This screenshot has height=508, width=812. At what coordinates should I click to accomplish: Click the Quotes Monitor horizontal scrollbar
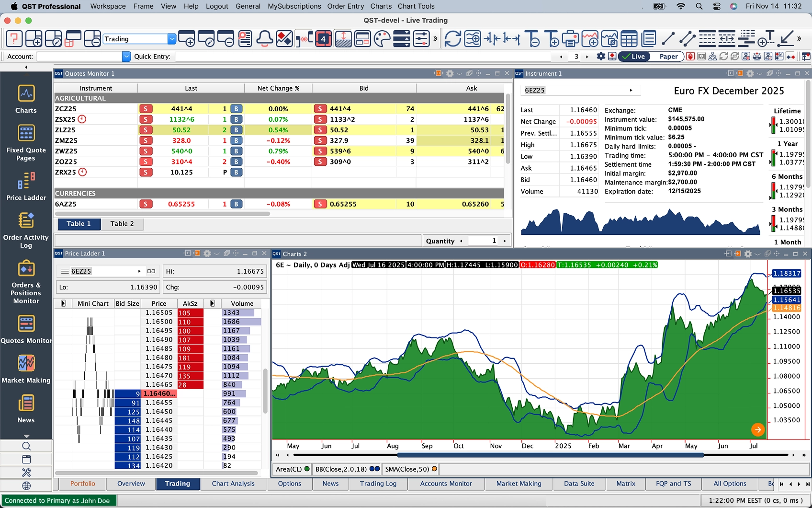tap(163, 214)
